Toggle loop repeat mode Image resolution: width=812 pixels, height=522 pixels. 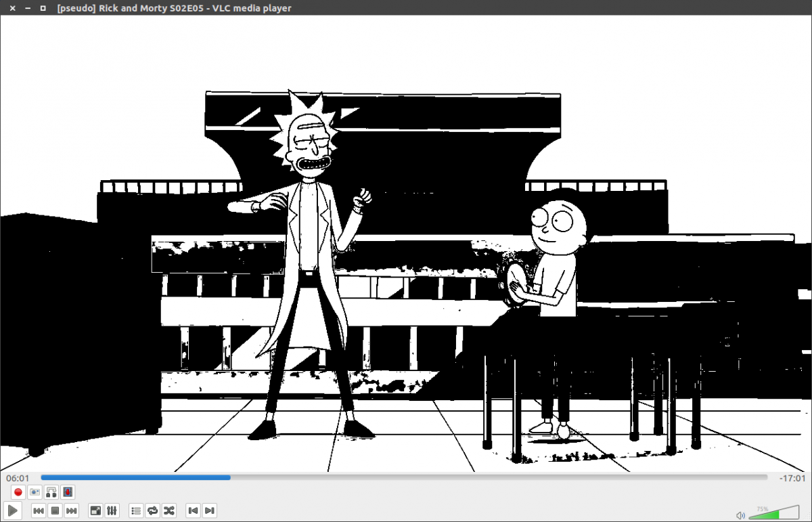(x=152, y=510)
